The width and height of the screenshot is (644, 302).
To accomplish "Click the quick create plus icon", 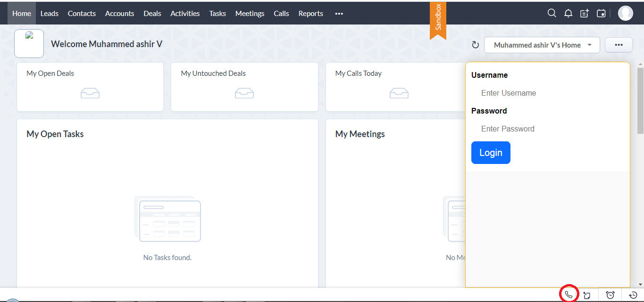I will [585, 13].
